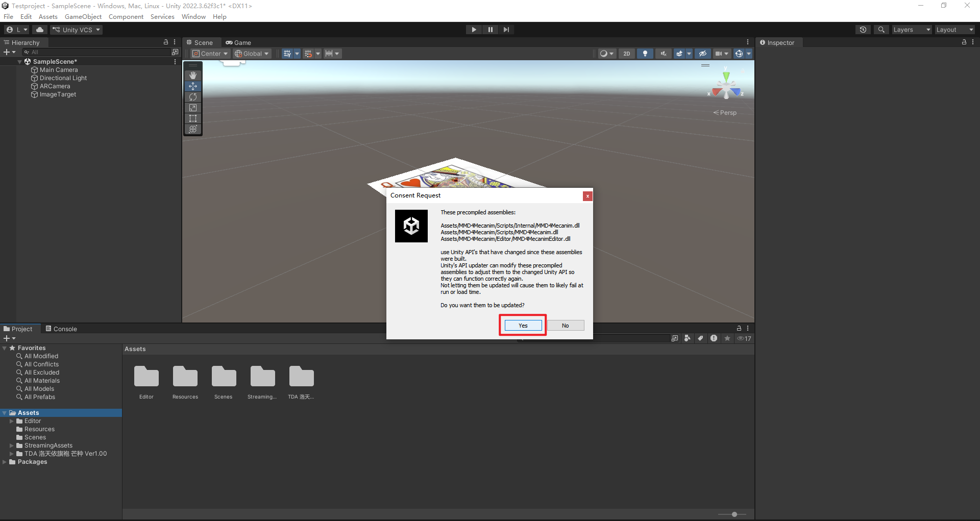Switch to the Game tab

pyautogui.click(x=238, y=43)
